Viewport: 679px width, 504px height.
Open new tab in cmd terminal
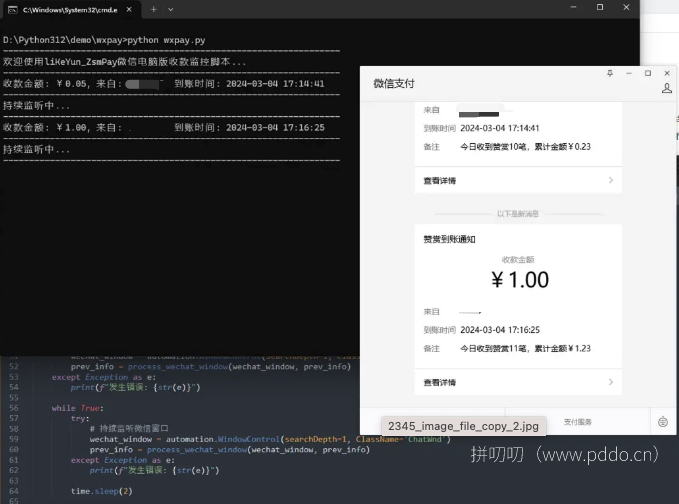pyautogui.click(x=153, y=9)
